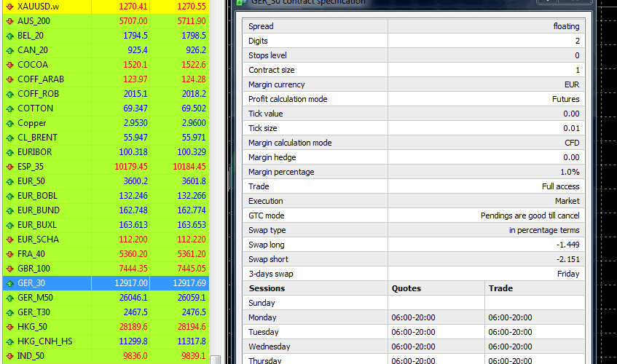Click GBR_100 bid price 7444.35
This screenshot has height=364, width=617.
pos(133,269)
